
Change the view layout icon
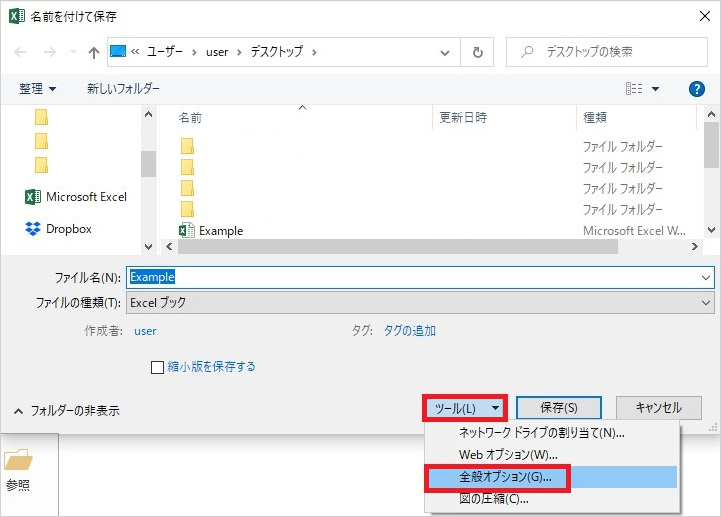pyautogui.click(x=634, y=88)
